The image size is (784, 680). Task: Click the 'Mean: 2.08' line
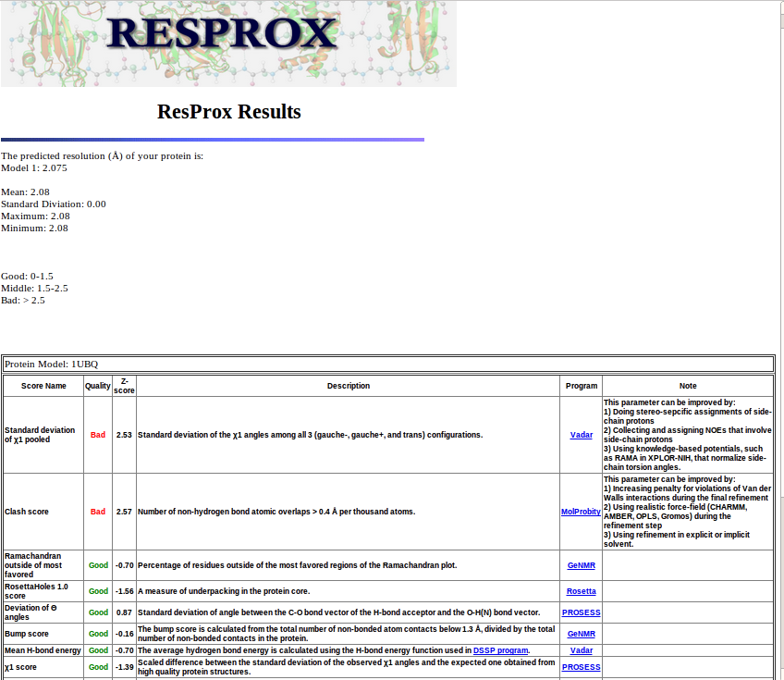(26, 192)
